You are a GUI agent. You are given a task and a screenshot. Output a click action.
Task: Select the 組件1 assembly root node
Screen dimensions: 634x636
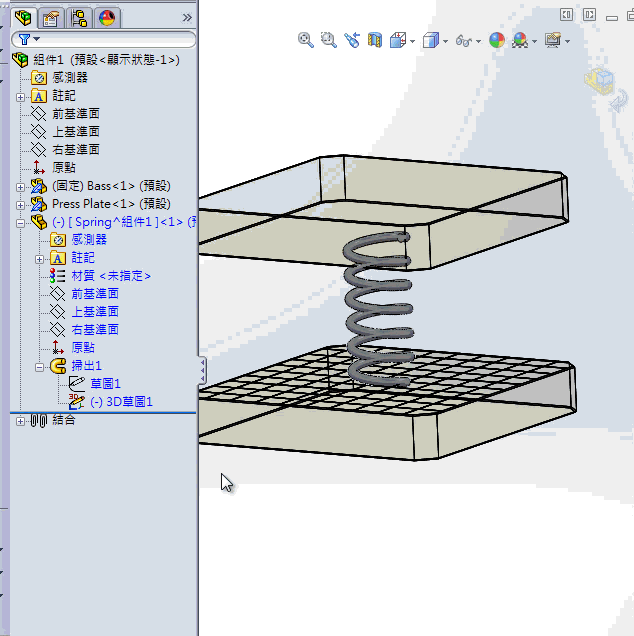pos(106,60)
